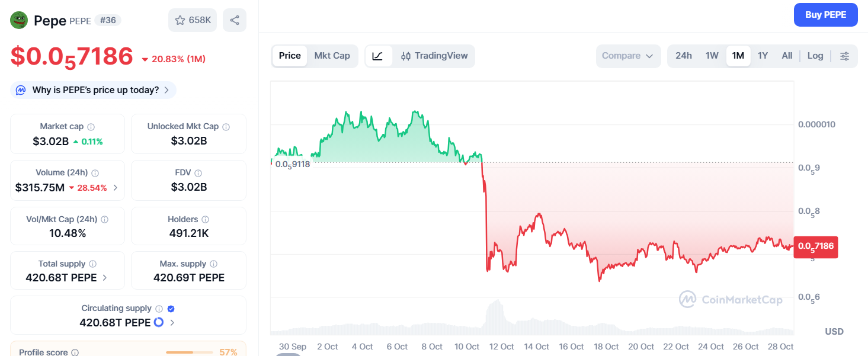Toggle chart to Log scale

point(815,56)
